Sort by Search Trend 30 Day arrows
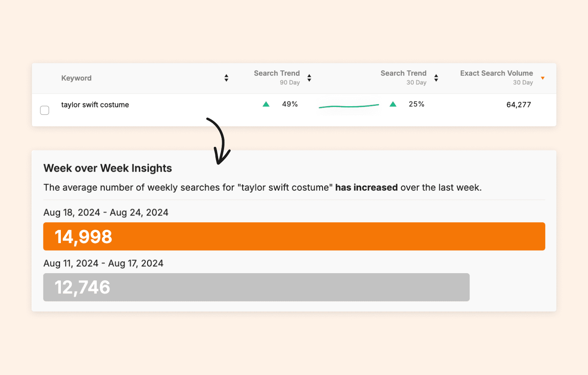The height and width of the screenshot is (375, 588). [436, 78]
